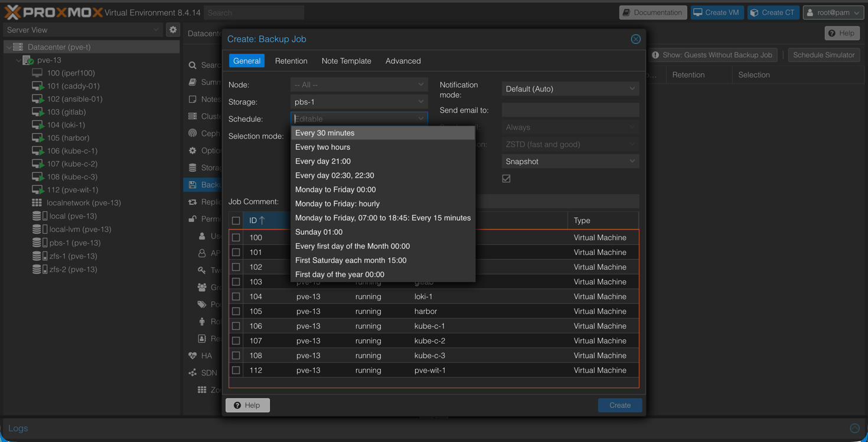Click storage icon for zfs-2 (pve-13)
The image size is (868, 442).
coord(40,269)
